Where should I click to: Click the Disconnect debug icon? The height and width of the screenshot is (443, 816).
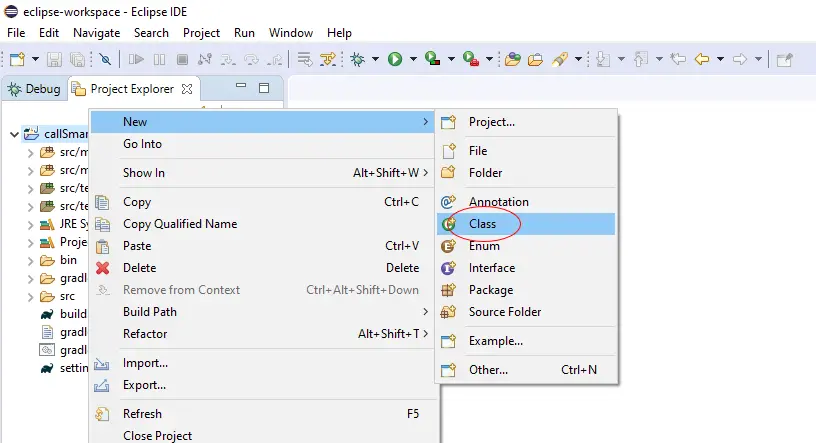(205, 59)
